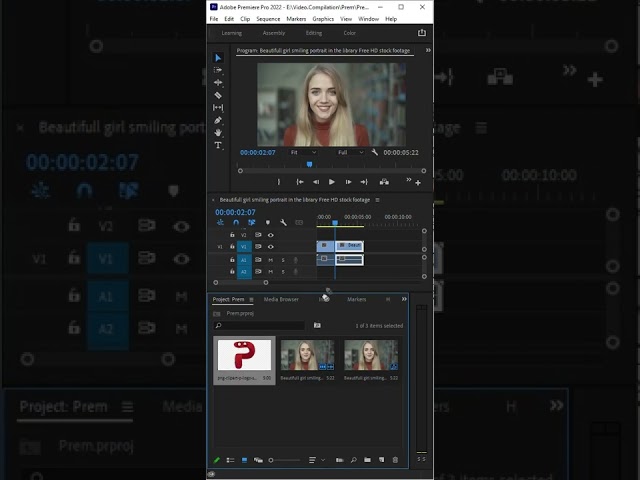640x480 pixels.
Task: Toggle Snap in Timeline magnet icon
Action: point(236,222)
